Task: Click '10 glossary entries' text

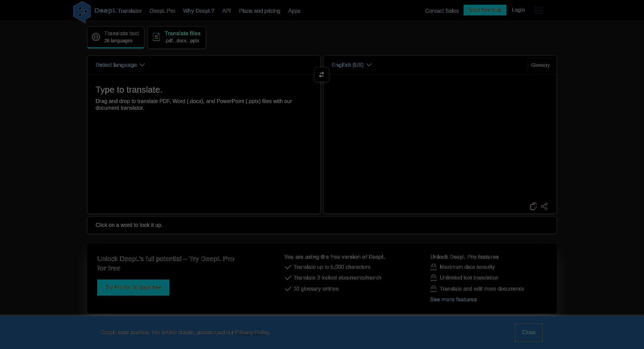Action: [316, 289]
